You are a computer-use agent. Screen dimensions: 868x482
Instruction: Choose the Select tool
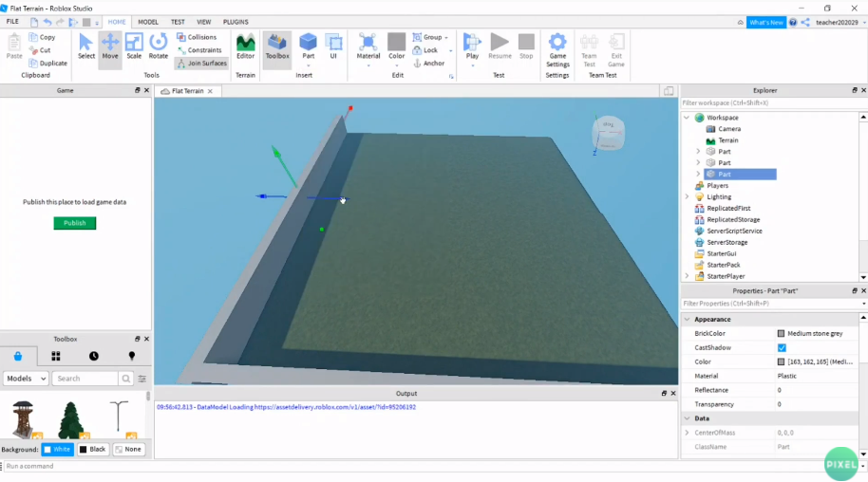[x=85, y=46]
